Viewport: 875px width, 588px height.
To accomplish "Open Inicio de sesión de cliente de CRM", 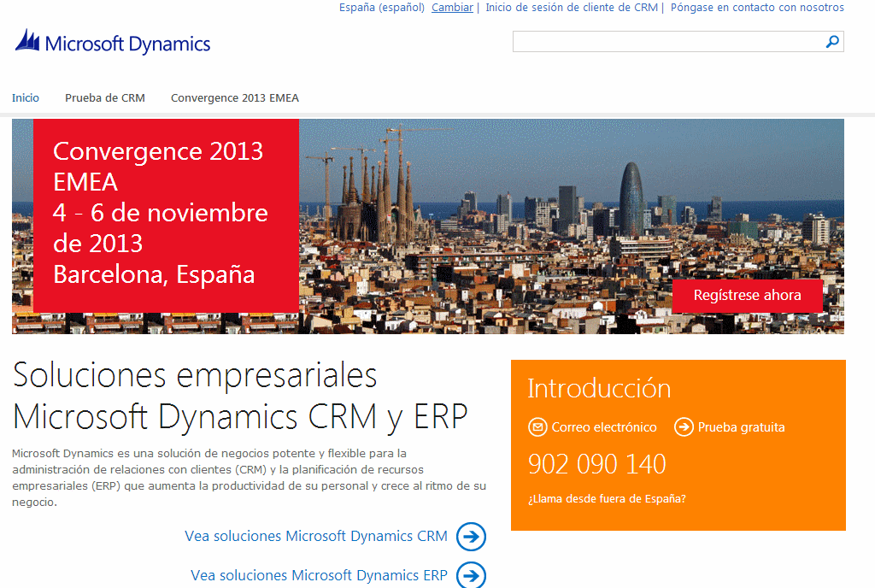I will coord(572,8).
